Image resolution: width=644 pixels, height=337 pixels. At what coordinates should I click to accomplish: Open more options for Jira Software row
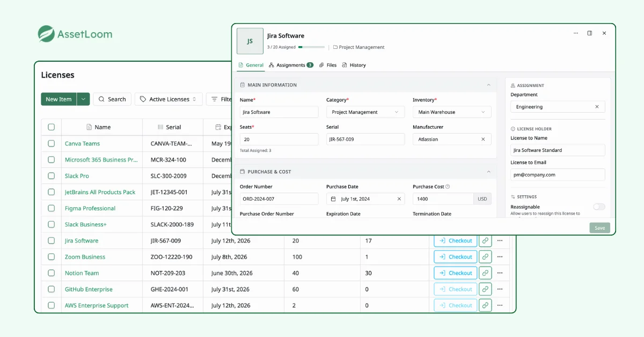(x=500, y=241)
